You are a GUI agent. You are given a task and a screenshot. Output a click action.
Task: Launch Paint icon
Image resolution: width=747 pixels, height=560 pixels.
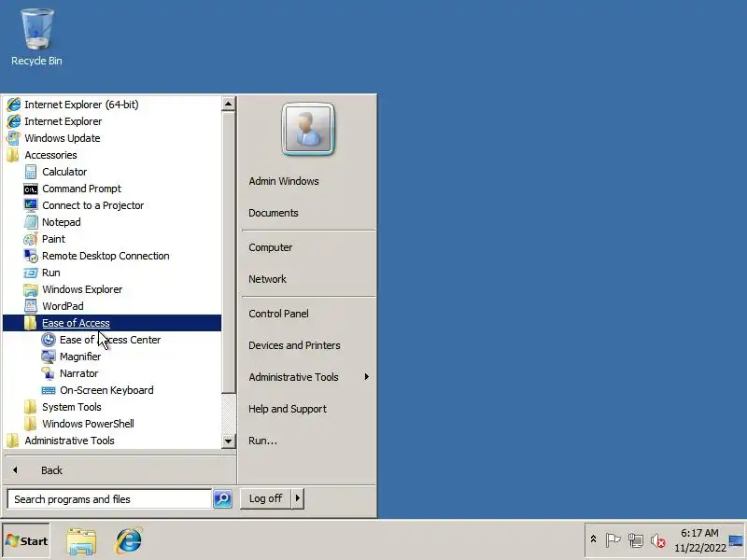(31, 239)
